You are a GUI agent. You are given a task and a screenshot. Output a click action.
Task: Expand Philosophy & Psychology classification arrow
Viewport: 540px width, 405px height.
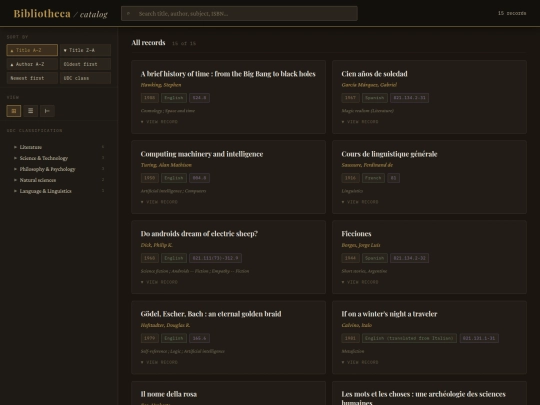tap(15, 169)
